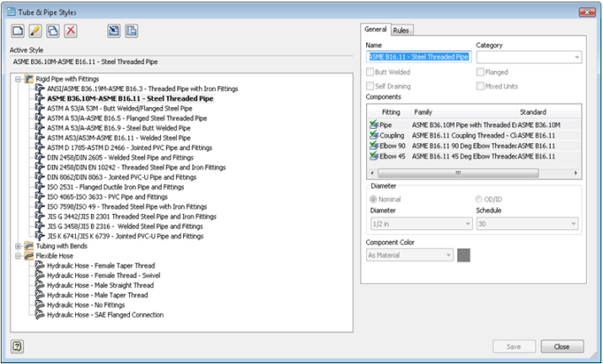Click the New style toolbar icon
Screen dimensions: 603x364
tap(18, 30)
